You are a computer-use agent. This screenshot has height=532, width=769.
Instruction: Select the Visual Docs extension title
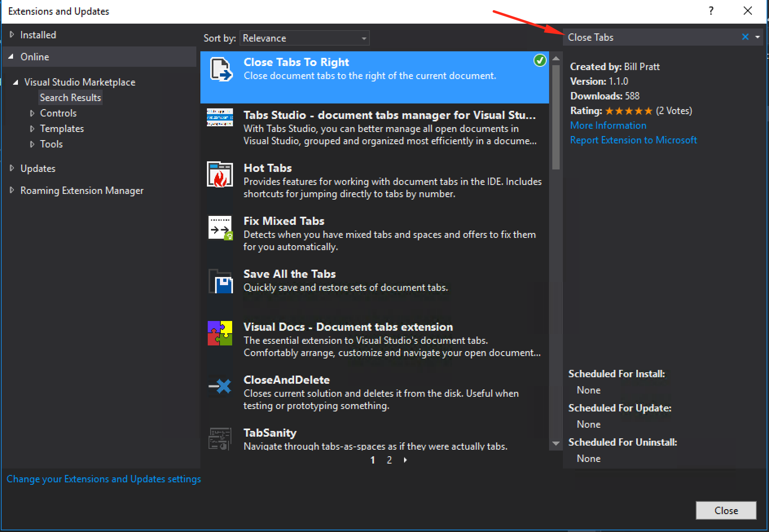[x=348, y=327]
